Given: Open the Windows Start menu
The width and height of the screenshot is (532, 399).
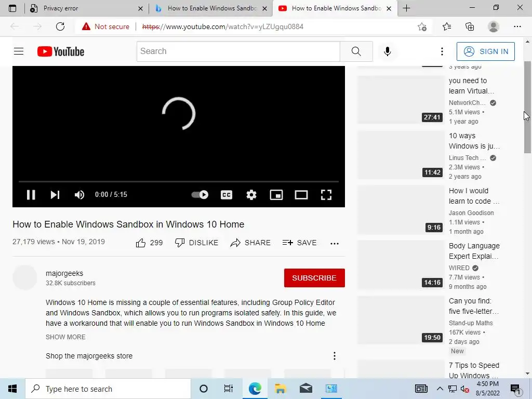Looking at the screenshot, I should pos(12,389).
